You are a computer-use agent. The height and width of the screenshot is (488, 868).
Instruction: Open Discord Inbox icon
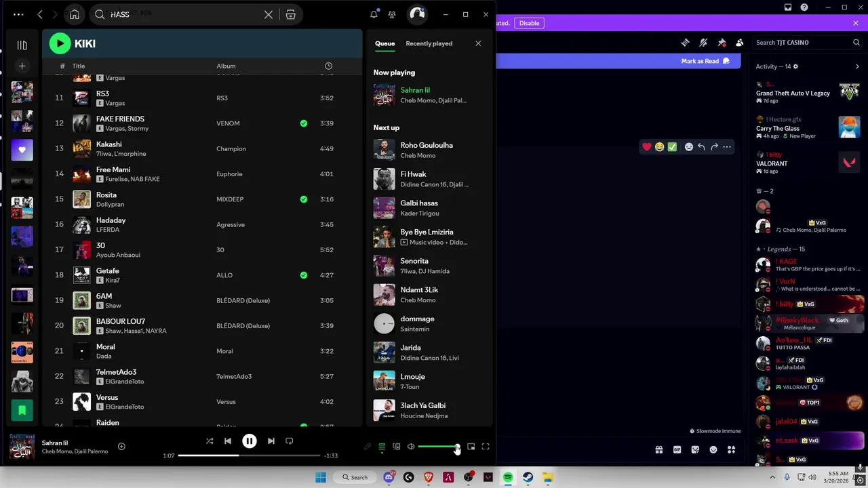coord(788,7)
